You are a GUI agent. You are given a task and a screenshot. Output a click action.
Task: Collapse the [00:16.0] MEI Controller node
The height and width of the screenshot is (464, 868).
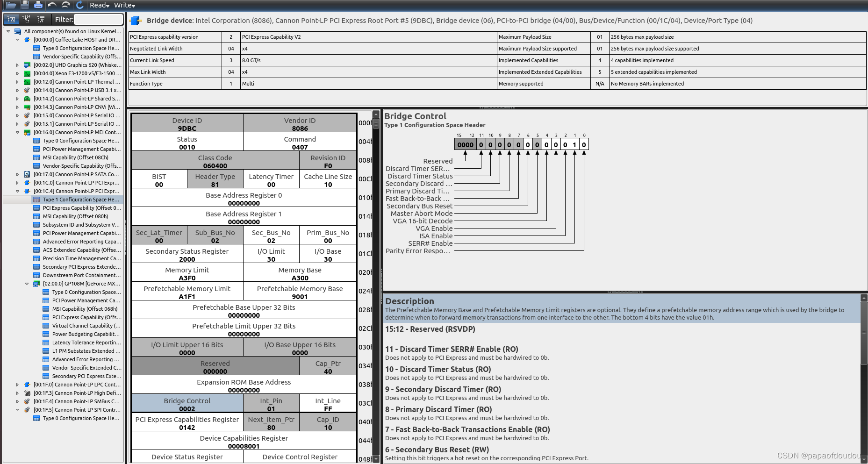(17, 132)
